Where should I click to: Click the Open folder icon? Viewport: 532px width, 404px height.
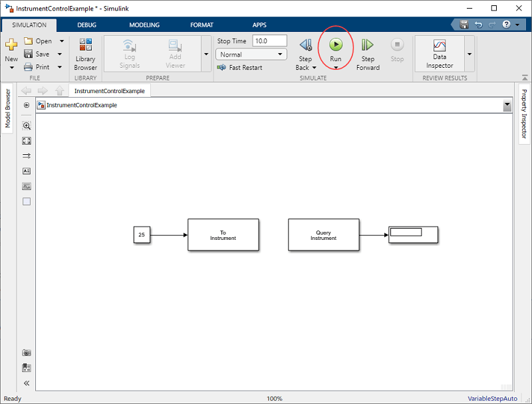tap(29, 41)
